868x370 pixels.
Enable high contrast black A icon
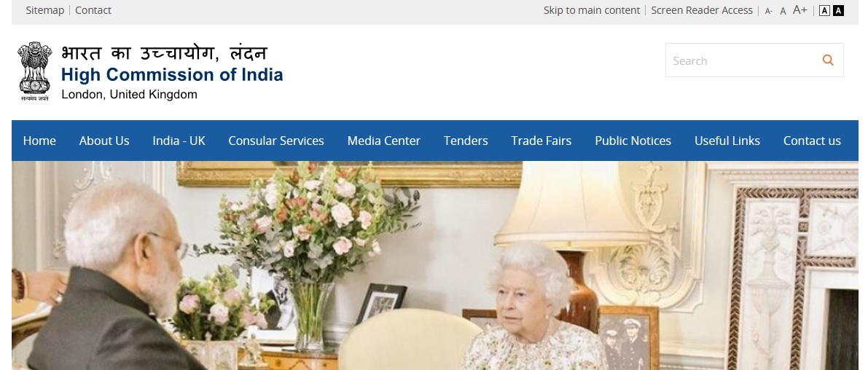click(x=838, y=10)
